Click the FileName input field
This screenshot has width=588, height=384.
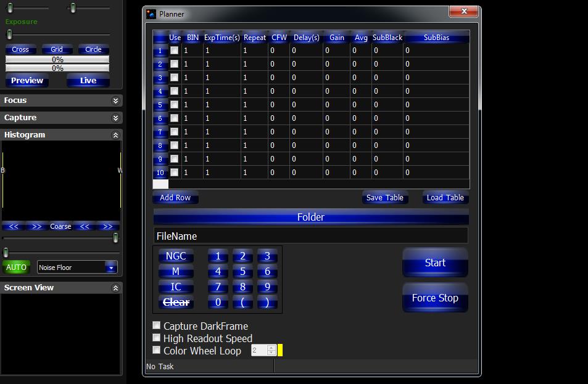click(x=311, y=236)
